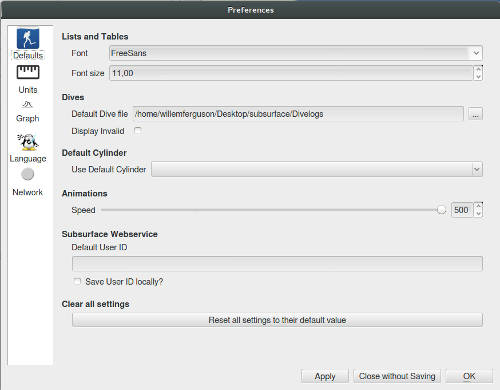Screen dimensions: 500x390
Task: Click Reset all settings to their default value
Action: tap(277, 320)
